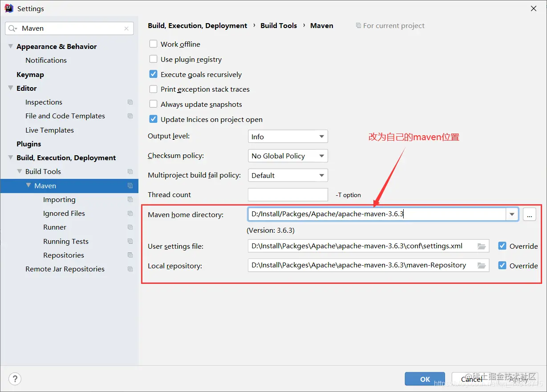Viewport: 547px width, 392px height.
Task: Open the Inspections settings page
Action: coord(44,102)
